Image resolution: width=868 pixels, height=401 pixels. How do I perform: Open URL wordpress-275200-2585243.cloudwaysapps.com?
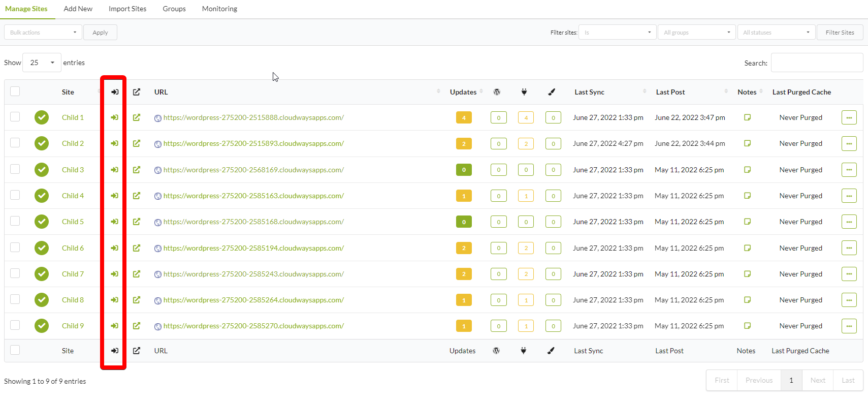tap(253, 274)
